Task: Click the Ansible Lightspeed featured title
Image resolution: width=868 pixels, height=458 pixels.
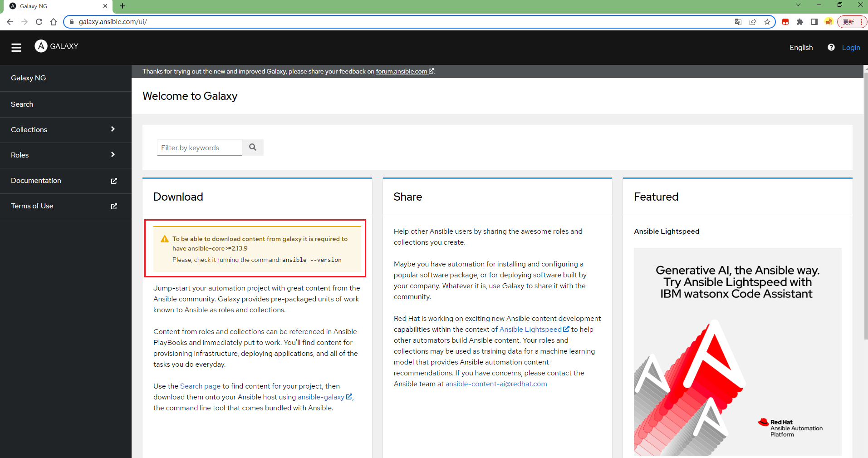Action: 667,231
